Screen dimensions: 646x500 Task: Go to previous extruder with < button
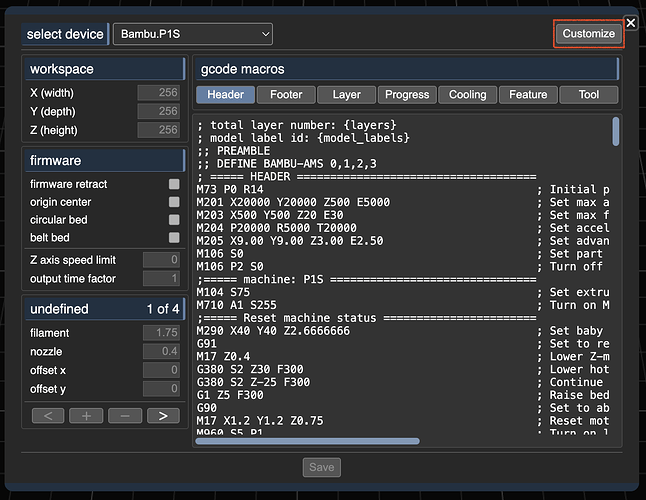click(x=50, y=415)
